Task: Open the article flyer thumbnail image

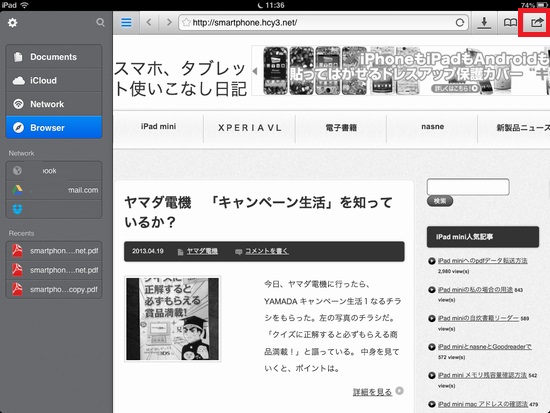Action: 173,319
